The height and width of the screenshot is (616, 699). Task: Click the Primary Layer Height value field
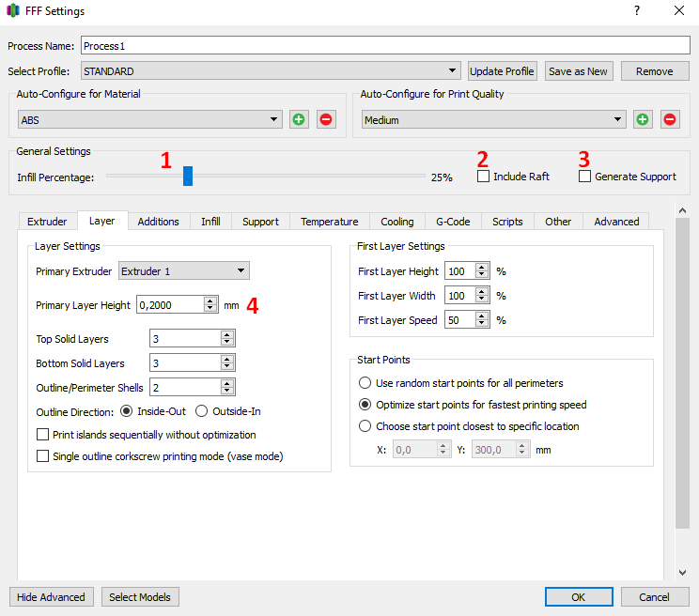pyautogui.click(x=170, y=304)
